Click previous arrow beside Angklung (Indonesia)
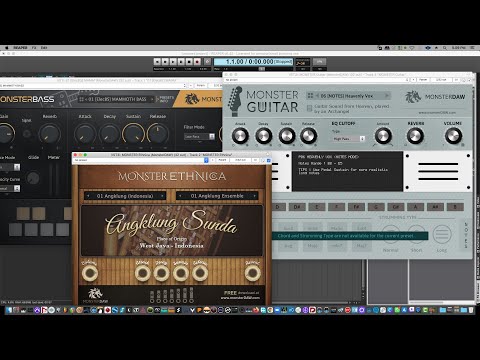Screen dimensions: 480x360 [88, 196]
